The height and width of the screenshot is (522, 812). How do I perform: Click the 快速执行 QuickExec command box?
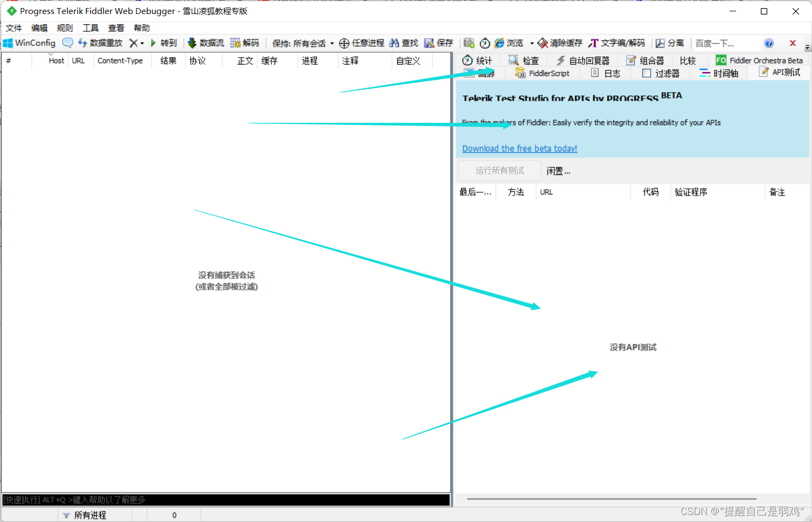point(226,500)
